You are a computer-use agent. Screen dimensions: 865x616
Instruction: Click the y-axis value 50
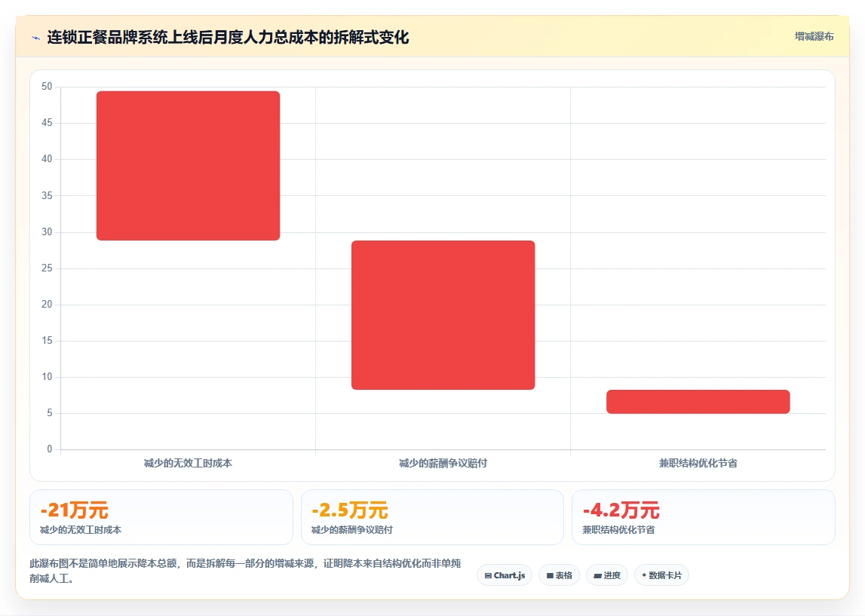[x=47, y=87]
